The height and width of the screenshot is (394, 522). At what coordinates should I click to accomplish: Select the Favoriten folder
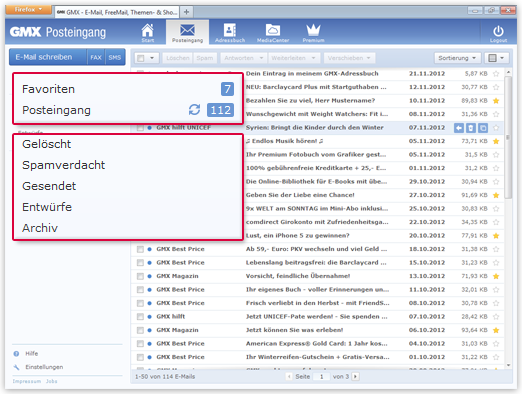(49, 89)
